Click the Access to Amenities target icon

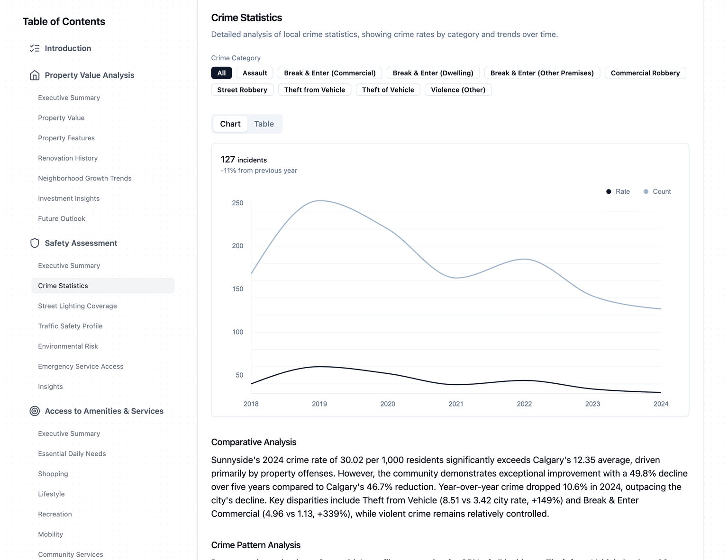(35, 411)
